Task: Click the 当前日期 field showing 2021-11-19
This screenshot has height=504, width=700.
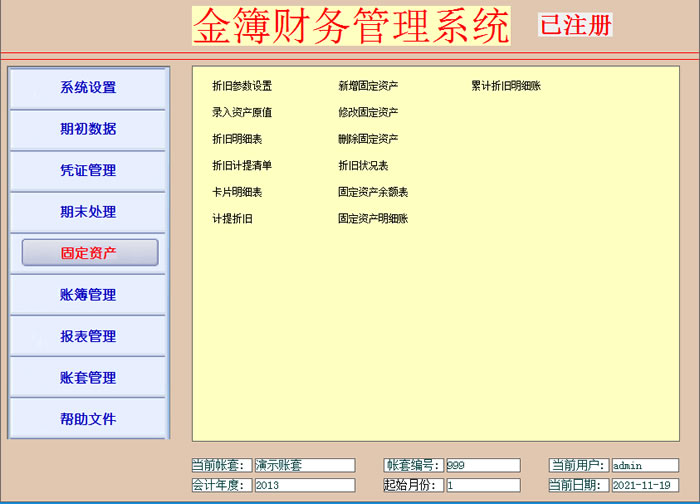Action: click(x=646, y=485)
